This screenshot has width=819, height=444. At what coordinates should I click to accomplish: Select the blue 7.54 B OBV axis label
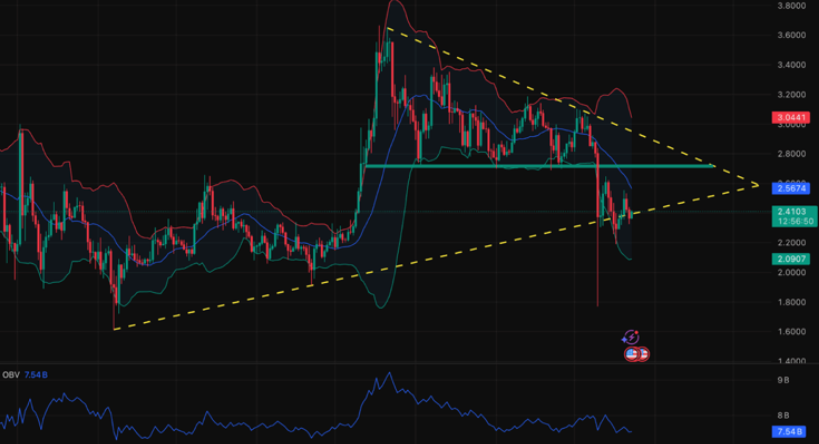789,431
